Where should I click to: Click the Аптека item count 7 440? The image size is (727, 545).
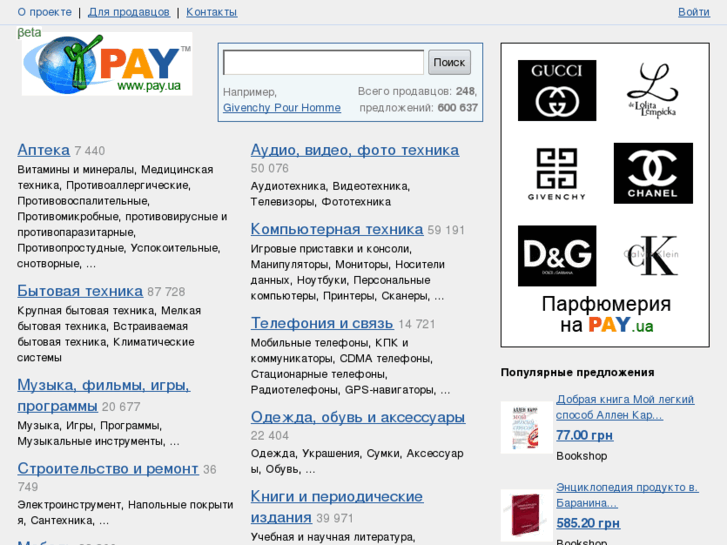pos(89,151)
